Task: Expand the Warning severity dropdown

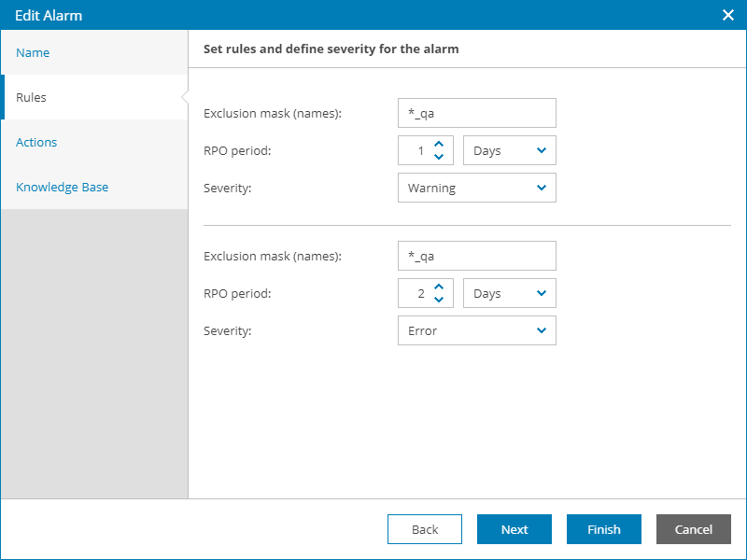Action: [x=476, y=188]
